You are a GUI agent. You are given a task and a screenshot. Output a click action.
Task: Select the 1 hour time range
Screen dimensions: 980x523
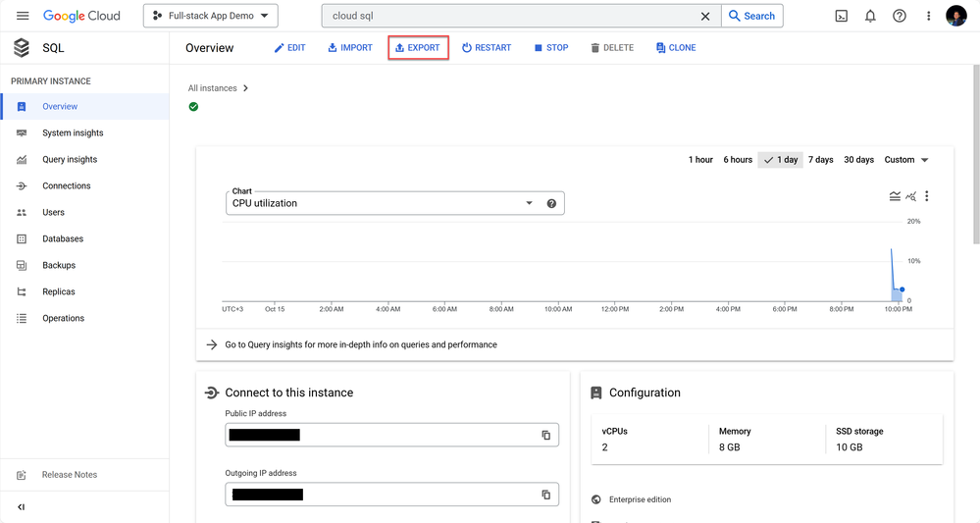(x=700, y=159)
